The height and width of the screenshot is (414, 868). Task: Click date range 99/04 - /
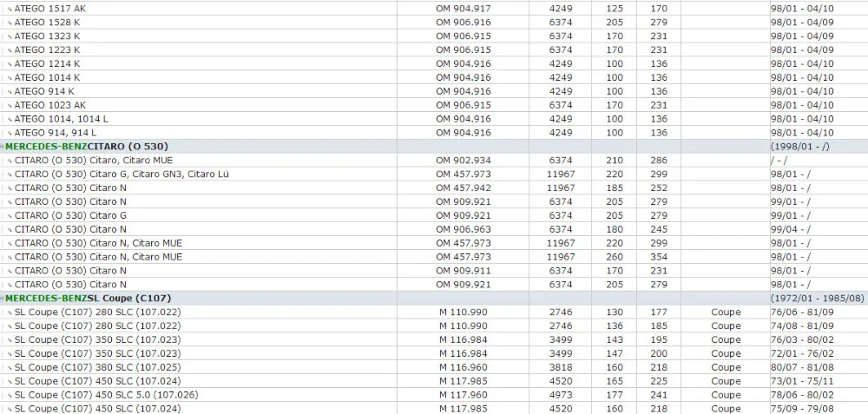[x=790, y=229]
